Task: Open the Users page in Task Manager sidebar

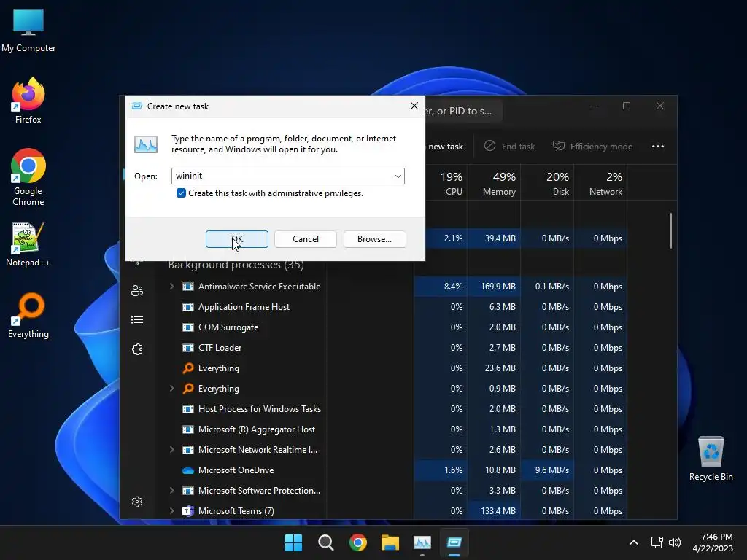Action: click(x=137, y=290)
